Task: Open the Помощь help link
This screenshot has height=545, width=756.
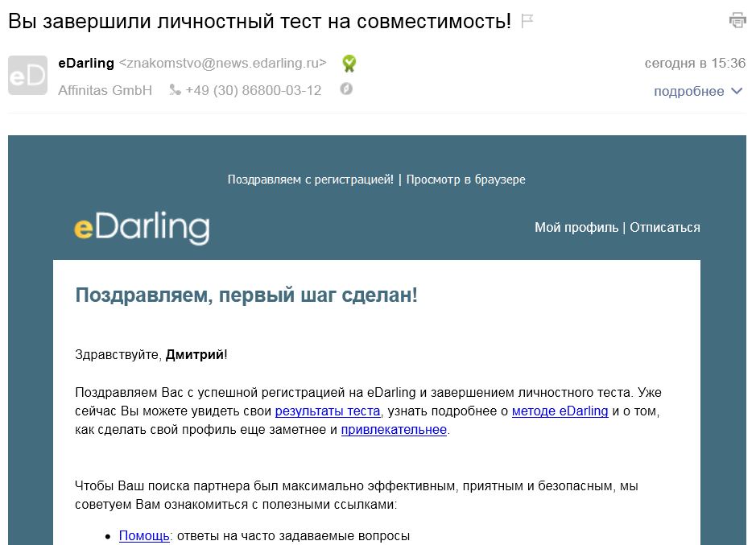Action: [144, 536]
